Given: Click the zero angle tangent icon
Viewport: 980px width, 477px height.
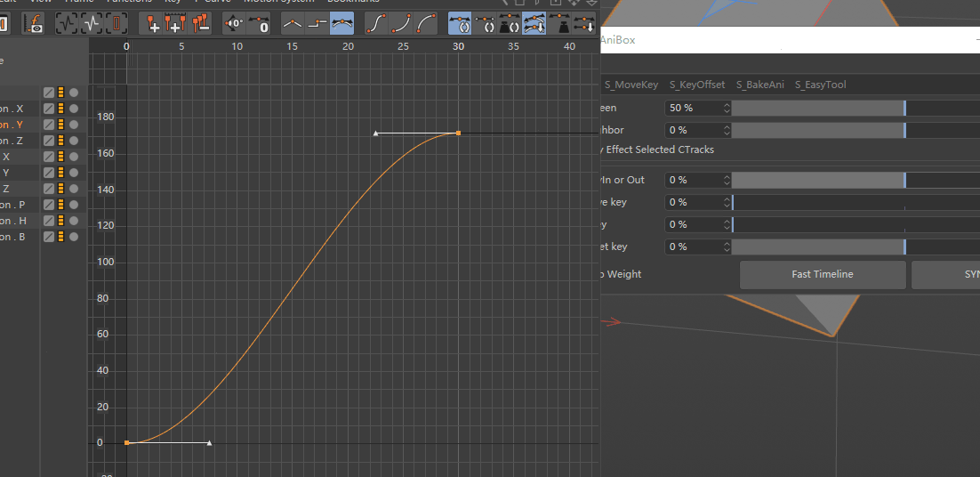Looking at the screenshot, I should coord(234,24).
